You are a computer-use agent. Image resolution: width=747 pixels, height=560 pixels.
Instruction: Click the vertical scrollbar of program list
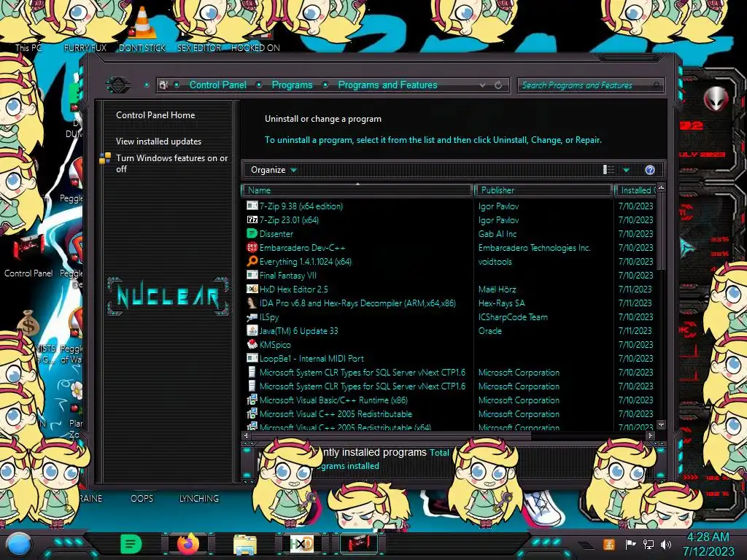coord(661,231)
